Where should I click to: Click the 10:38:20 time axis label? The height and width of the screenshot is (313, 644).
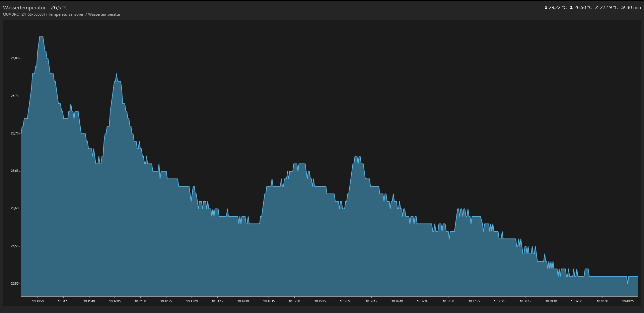[x=500, y=301]
